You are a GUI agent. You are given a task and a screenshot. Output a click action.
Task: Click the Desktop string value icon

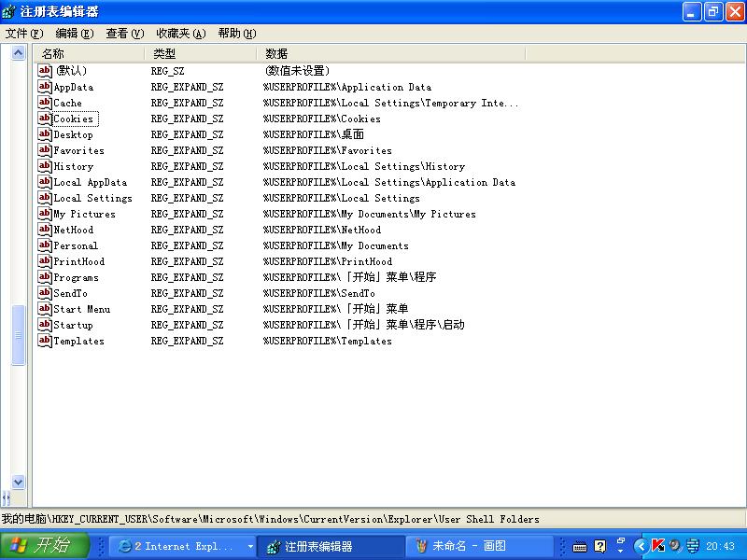coord(45,134)
